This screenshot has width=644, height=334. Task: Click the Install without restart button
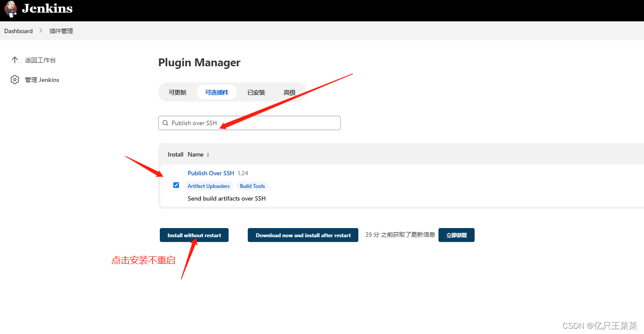pos(194,235)
